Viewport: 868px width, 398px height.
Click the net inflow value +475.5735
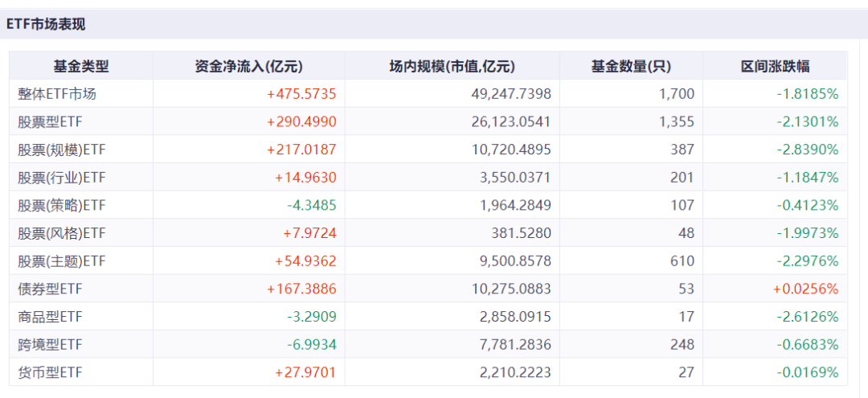[x=301, y=94]
